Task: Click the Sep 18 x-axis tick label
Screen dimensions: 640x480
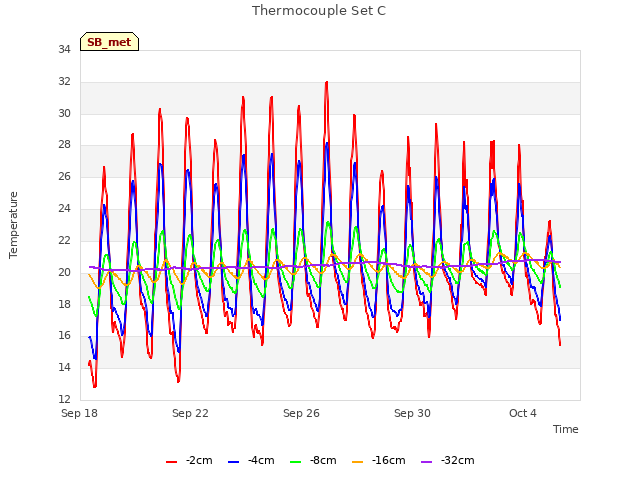Action: 79,413
